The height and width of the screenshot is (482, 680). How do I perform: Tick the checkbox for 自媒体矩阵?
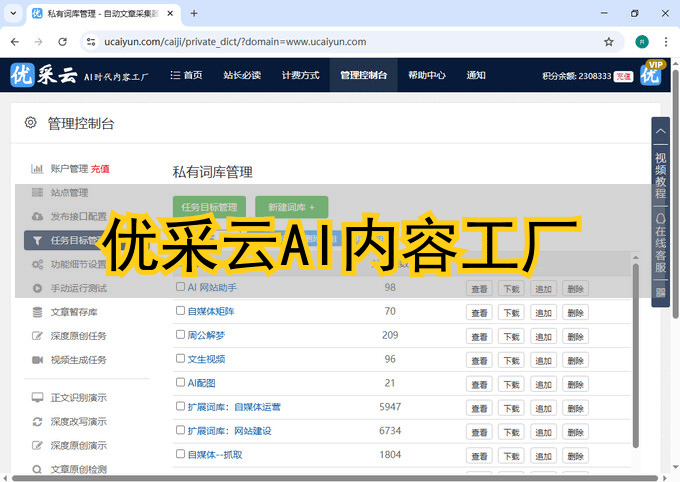pyautogui.click(x=180, y=311)
